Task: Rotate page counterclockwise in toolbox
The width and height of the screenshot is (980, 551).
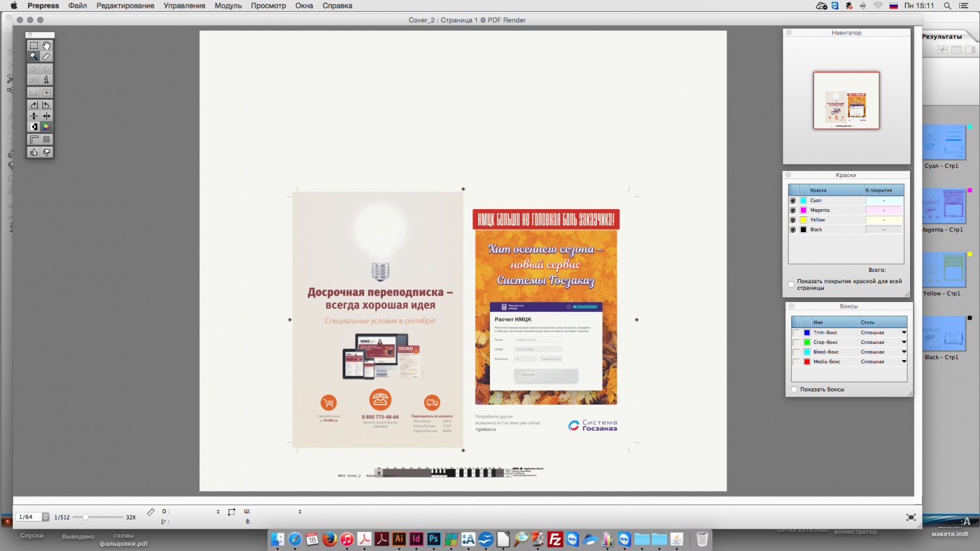Action: click(46, 105)
